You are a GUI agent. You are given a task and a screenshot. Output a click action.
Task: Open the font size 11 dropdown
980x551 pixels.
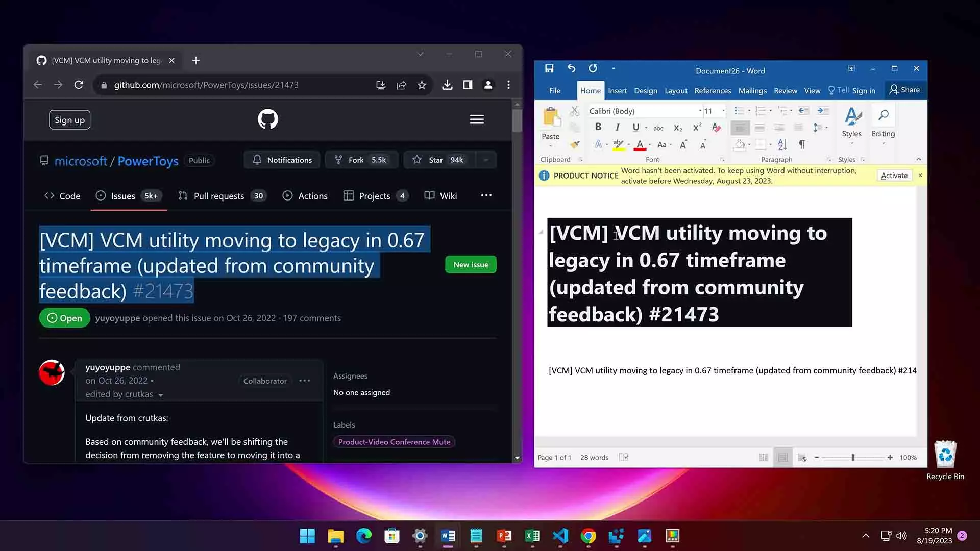[x=723, y=111]
